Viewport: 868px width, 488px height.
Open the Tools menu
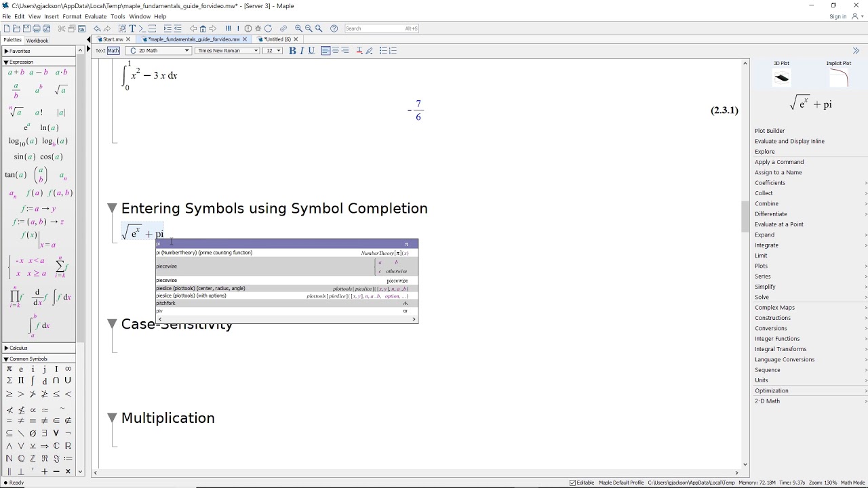tap(118, 16)
